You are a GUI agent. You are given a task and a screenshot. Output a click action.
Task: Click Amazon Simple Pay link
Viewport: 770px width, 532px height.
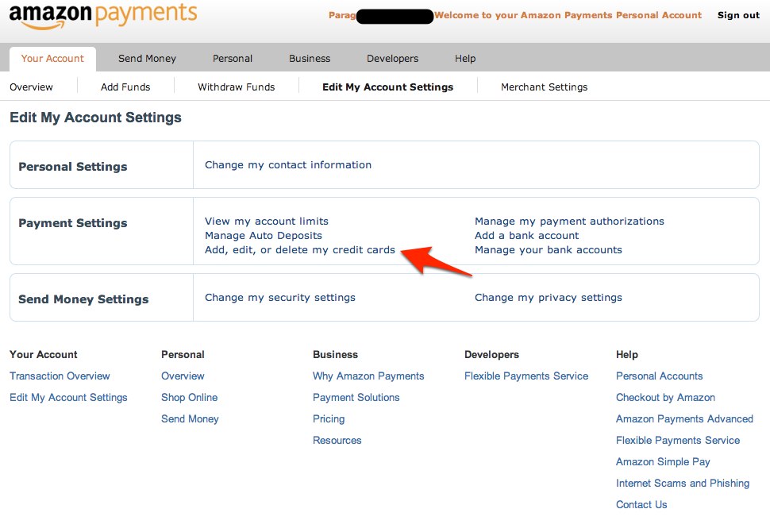click(x=663, y=462)
